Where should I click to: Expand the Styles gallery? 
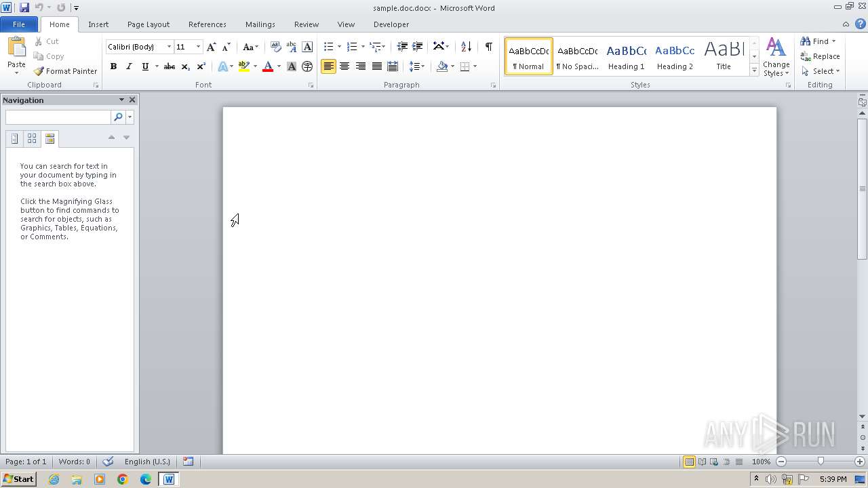pos(754,70)
